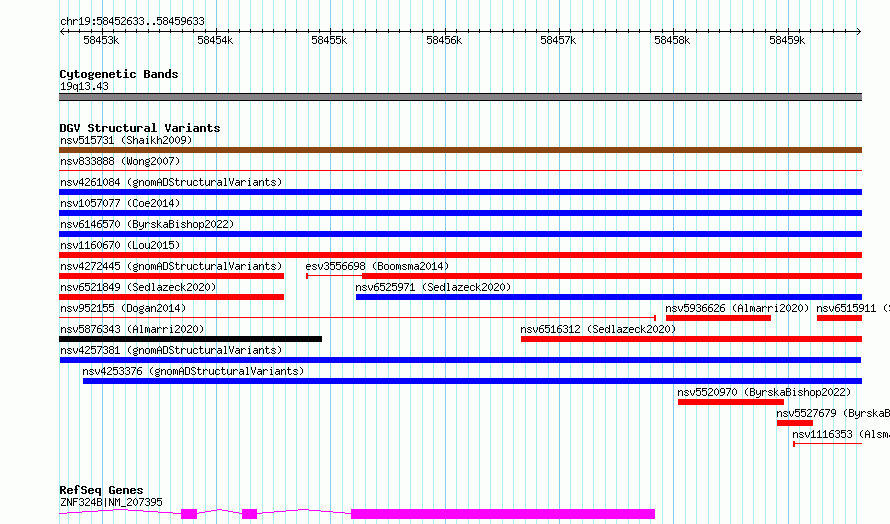Click the nsv952155 (Dogan2014) label
Viewport: 890px width, 524px height.
click(x=123, y=308)
